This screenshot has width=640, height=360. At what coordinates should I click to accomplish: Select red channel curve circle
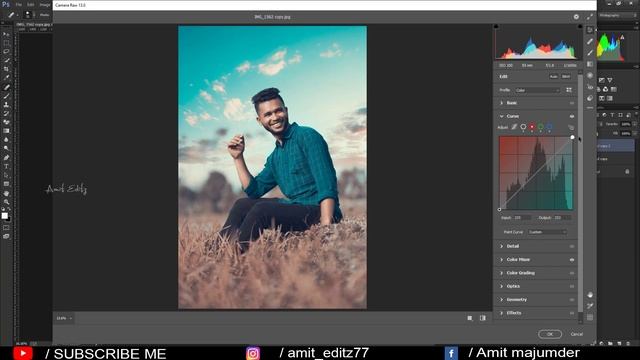[x=532, y=127]
